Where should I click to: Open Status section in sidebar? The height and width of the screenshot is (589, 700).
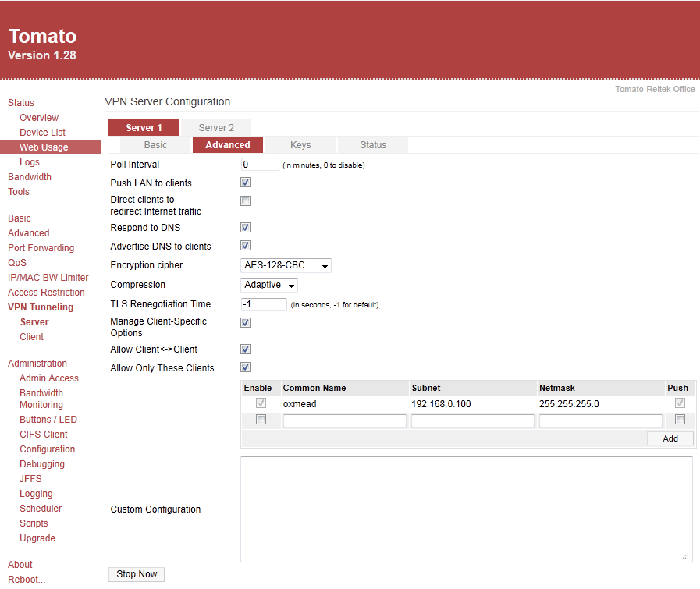tap(21, 103)
